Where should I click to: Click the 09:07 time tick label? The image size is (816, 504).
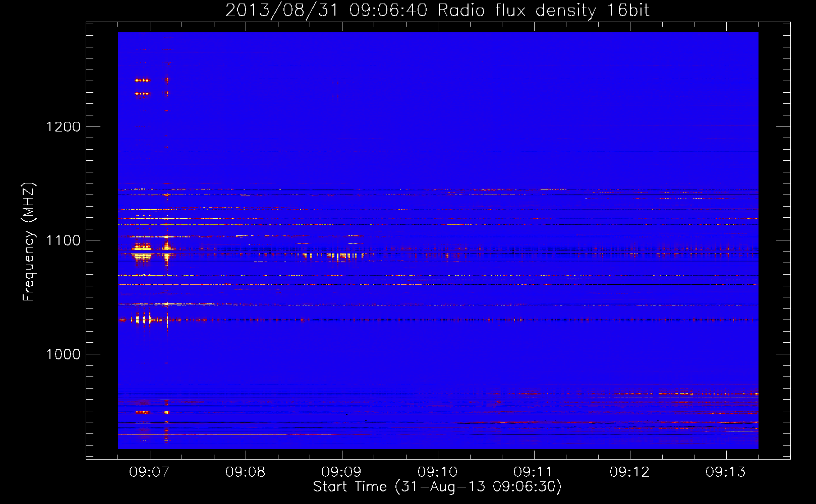(149, 472)
